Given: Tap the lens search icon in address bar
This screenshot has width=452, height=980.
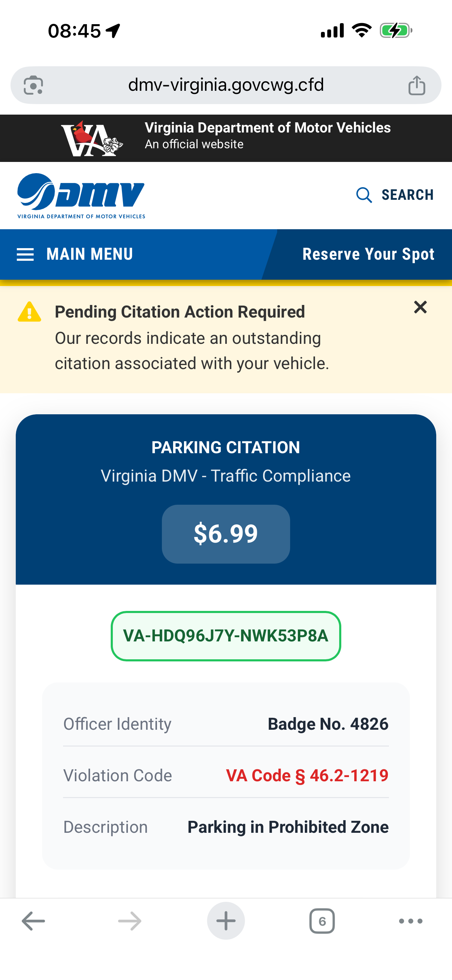Looking at the screenshot, I should 34,85.
